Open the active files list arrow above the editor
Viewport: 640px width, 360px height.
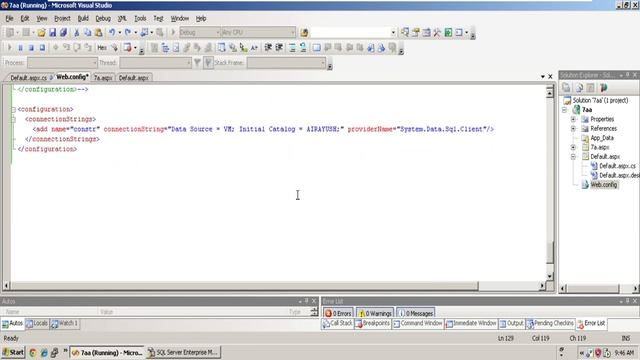(542, 76)
